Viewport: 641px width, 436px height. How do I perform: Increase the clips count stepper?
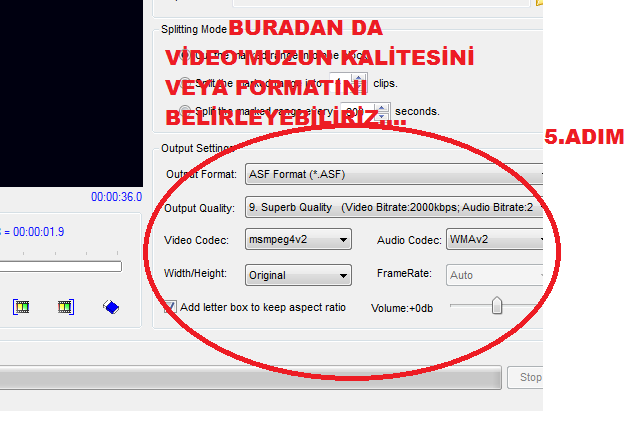359,78
